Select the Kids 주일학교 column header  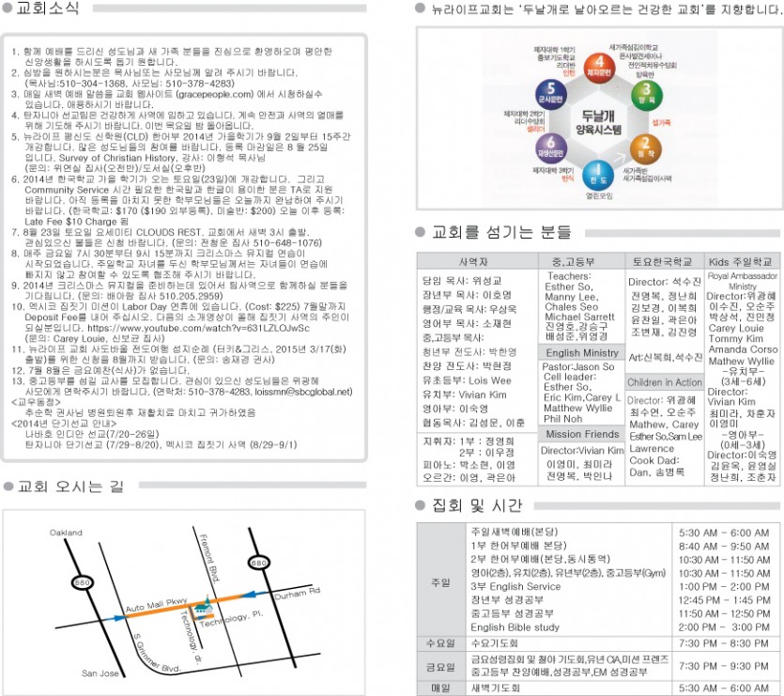[x=742, y=261]
